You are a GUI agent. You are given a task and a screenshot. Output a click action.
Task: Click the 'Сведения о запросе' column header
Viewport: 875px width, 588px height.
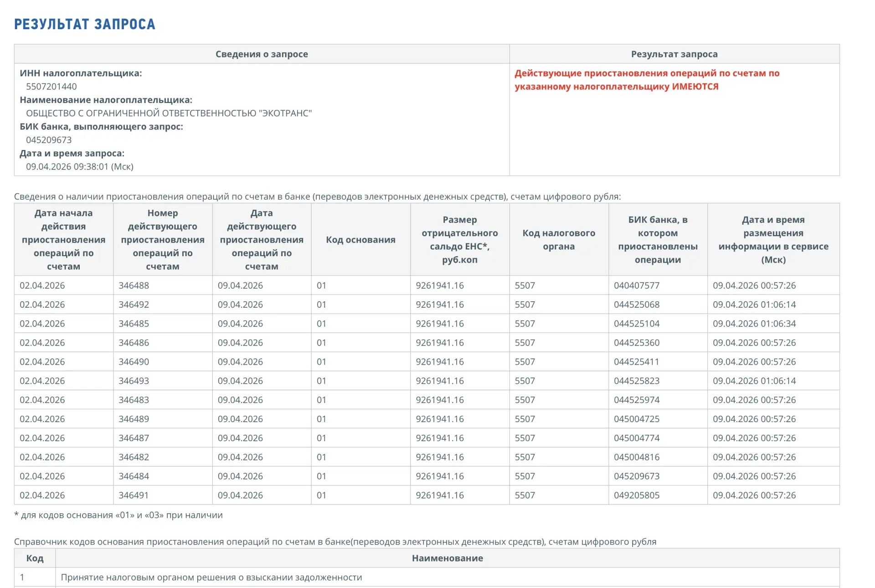click(262, 54)
